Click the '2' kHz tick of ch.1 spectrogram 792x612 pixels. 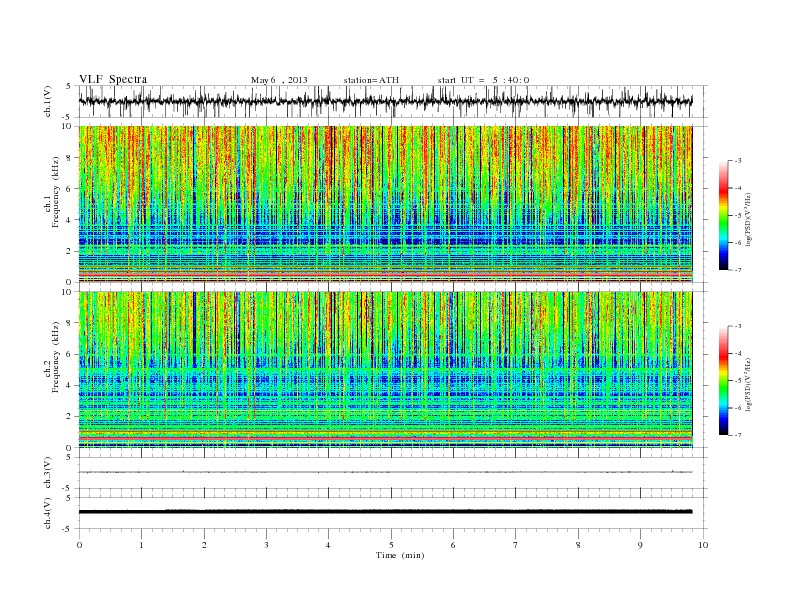click(69, 251)
